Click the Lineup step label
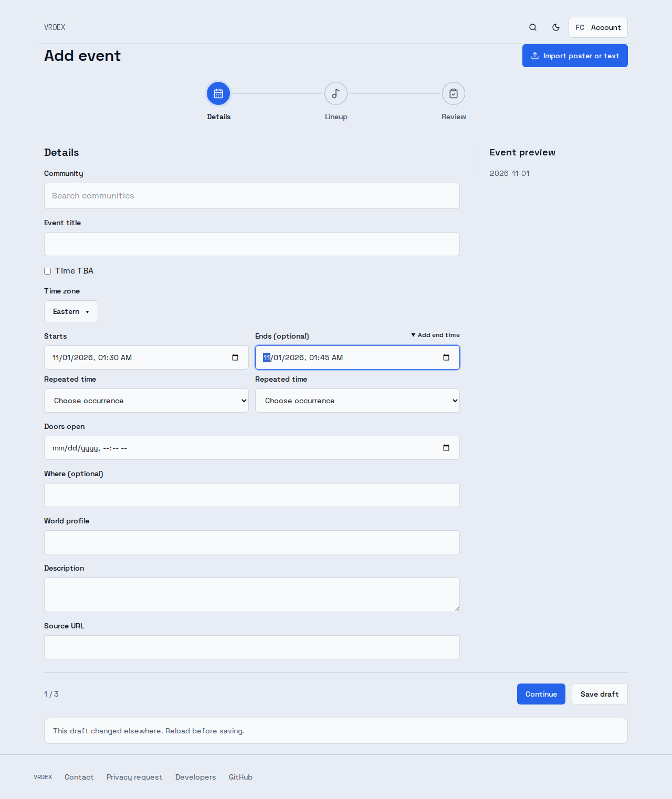The height and width of the screenshot is (799, 672). [336, 117]
